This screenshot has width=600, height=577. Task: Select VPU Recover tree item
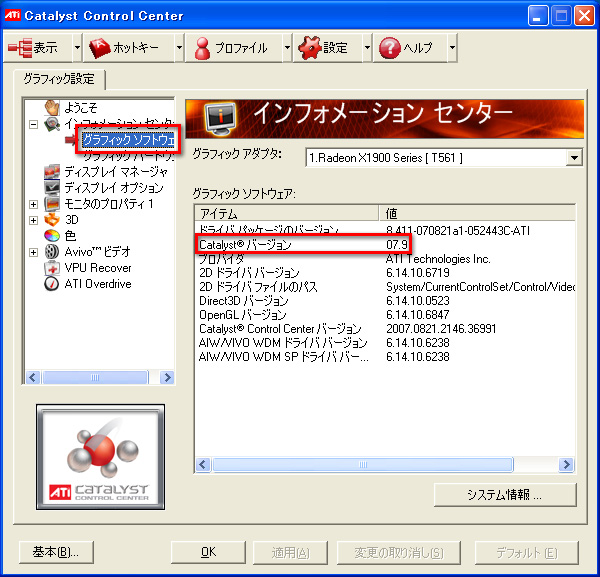pos(98,268)
